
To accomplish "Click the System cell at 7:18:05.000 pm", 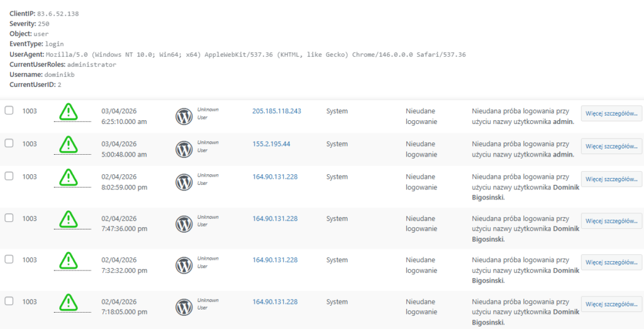I will 337,301.
